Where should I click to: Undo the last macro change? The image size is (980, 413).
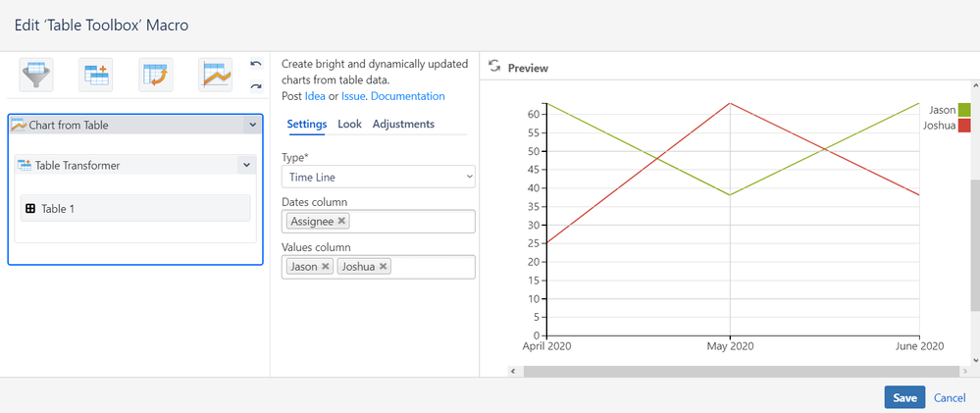click(x=256, y=64)
